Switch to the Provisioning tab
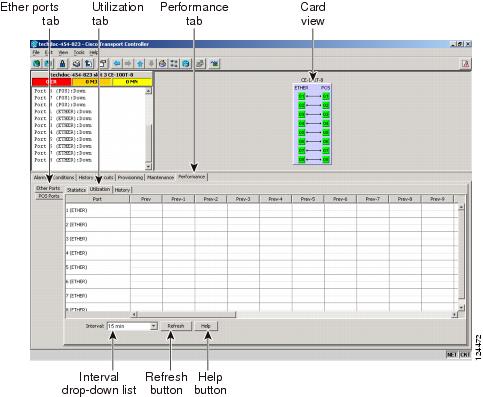The image size is (483, 397). pos(130,177)
